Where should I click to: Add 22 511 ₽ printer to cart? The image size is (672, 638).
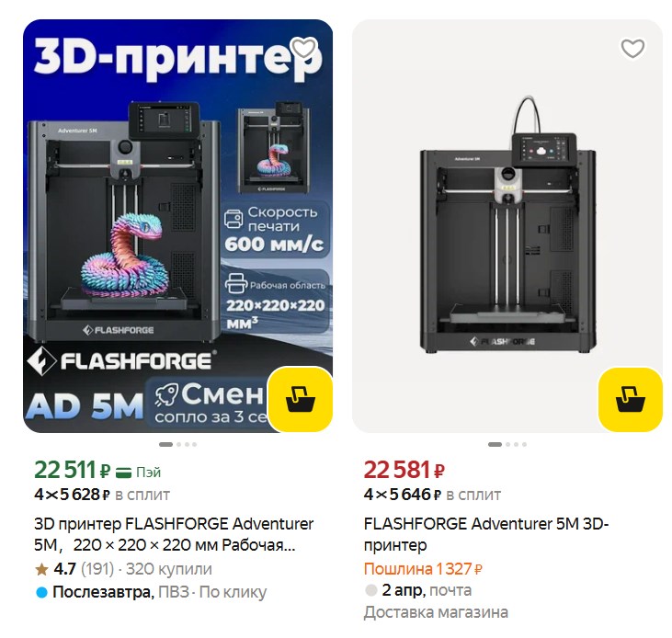tap(300, 399)
